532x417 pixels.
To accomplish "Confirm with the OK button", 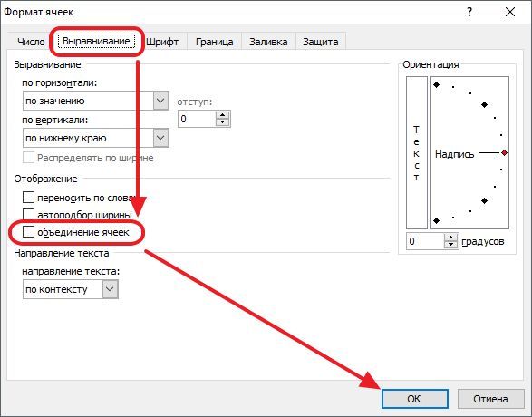I will (x=414, y=399).
